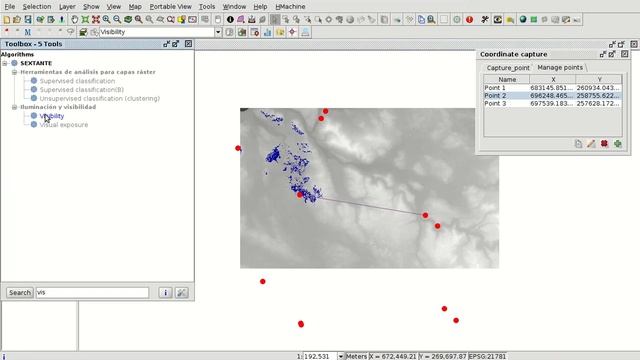
Task: Select the zoom out magnifier tool
Action: point(117,19)
